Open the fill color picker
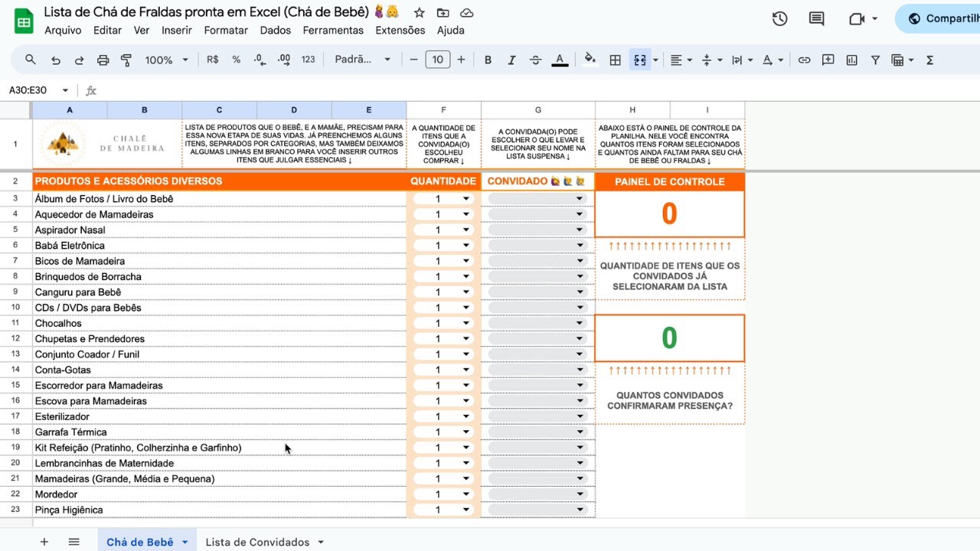980x551 pixels. tap(590, 60)
